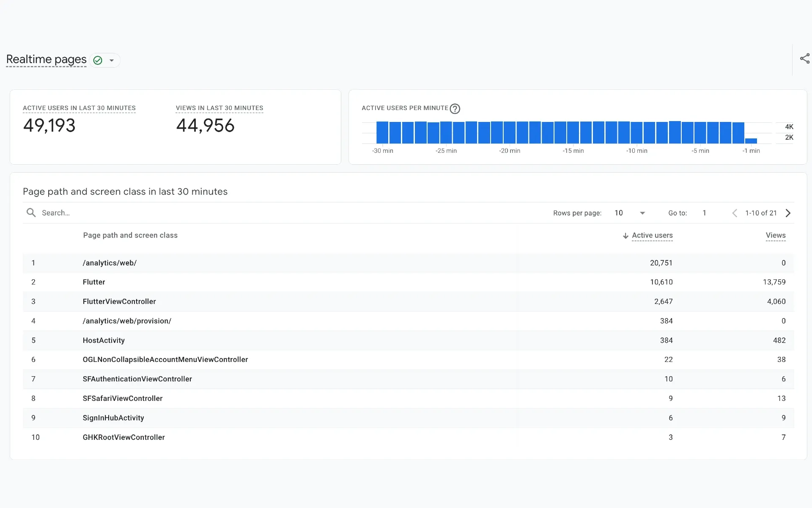Select the /analytics/web/provision/ row
Viewport: 812px width, 508px height.
pos(408,321)
